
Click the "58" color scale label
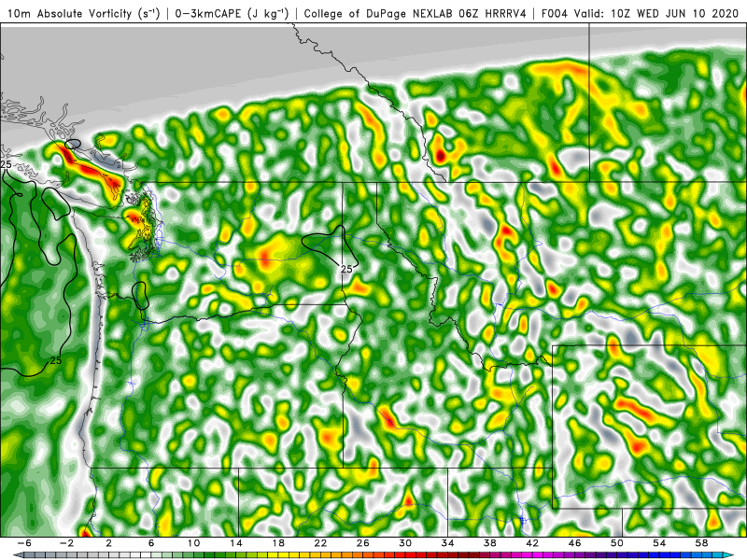pyautogui.click(x=702, y=543)
